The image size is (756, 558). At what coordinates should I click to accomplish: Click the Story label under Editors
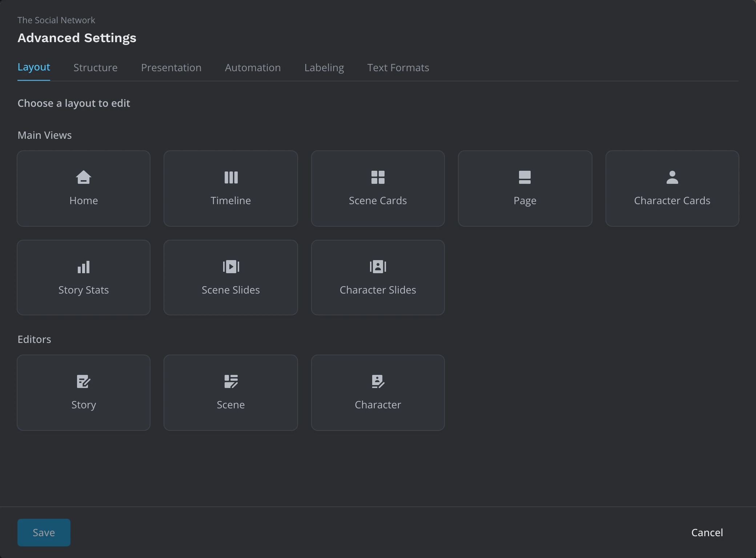[x=84, y=405]
